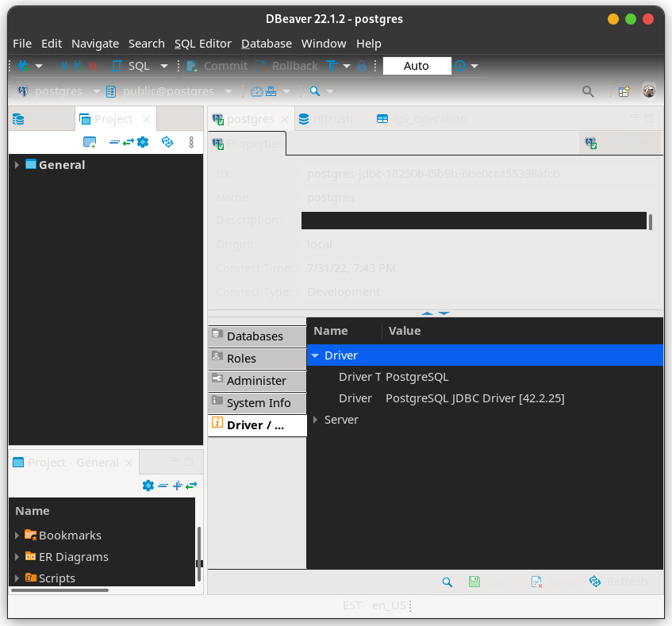672x626 pixels.
Task: Click the Auto commit mode field
Action: [417, 66]
